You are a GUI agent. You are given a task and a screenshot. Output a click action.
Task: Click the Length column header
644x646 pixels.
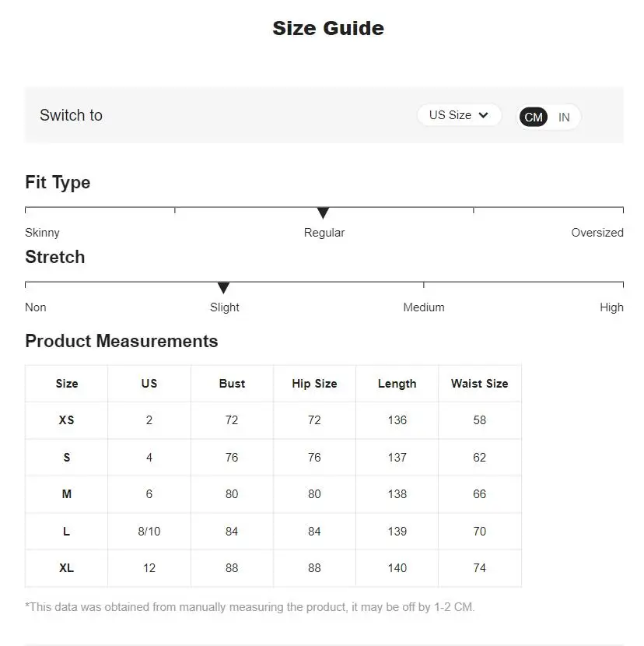(x=397, y=384)
